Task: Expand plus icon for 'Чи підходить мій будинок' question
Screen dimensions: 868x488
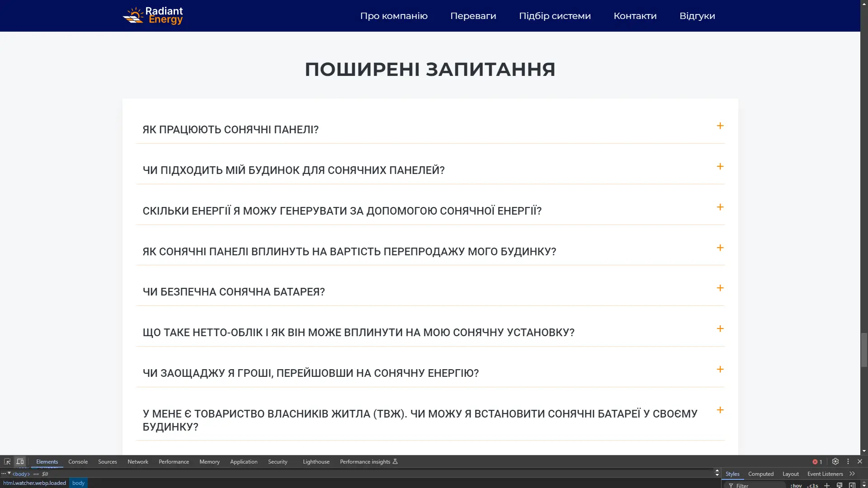Action: coord(720,166)
